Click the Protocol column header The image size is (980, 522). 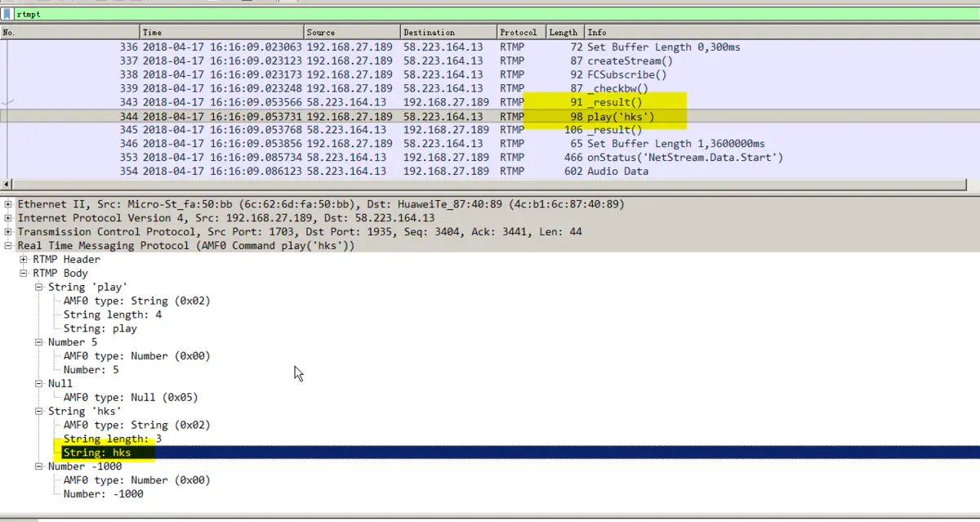pyautogui.click(x=519, y=32)
